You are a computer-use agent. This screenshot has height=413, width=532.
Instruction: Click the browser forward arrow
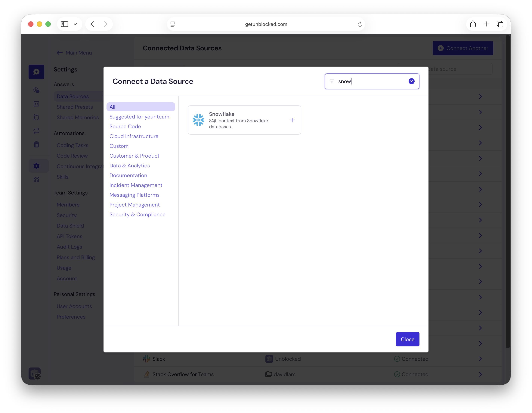pos(105,24)
